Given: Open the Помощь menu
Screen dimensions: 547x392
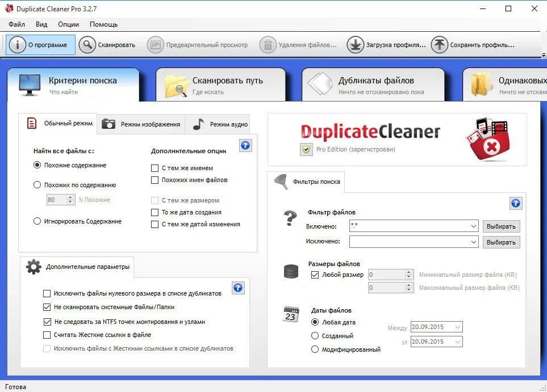Looking at the screenshot, I should (103, 24).
